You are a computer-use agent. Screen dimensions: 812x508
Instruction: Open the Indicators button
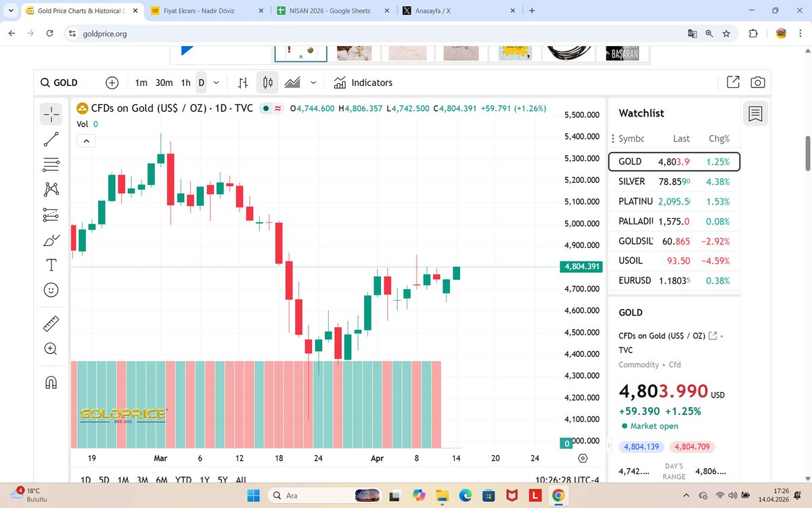pos(363,83)
